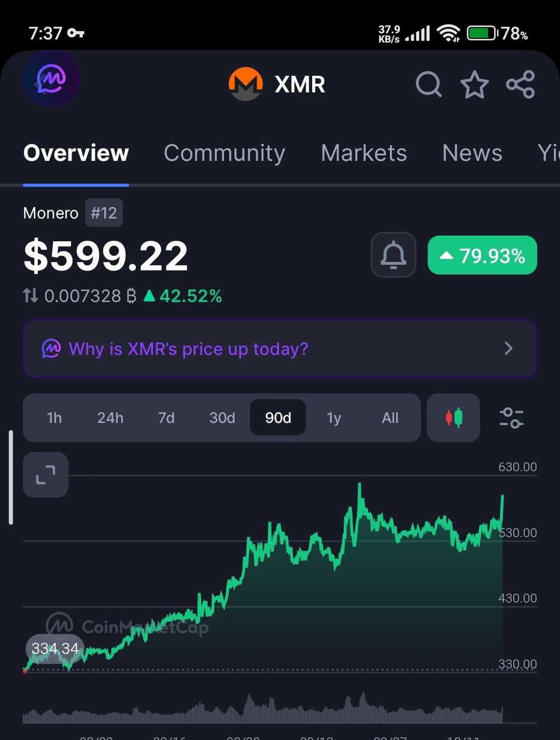The width and height of the screenshot is (560, 740).
Task: Switch to candlestick chart view
Action: (454, 418)
